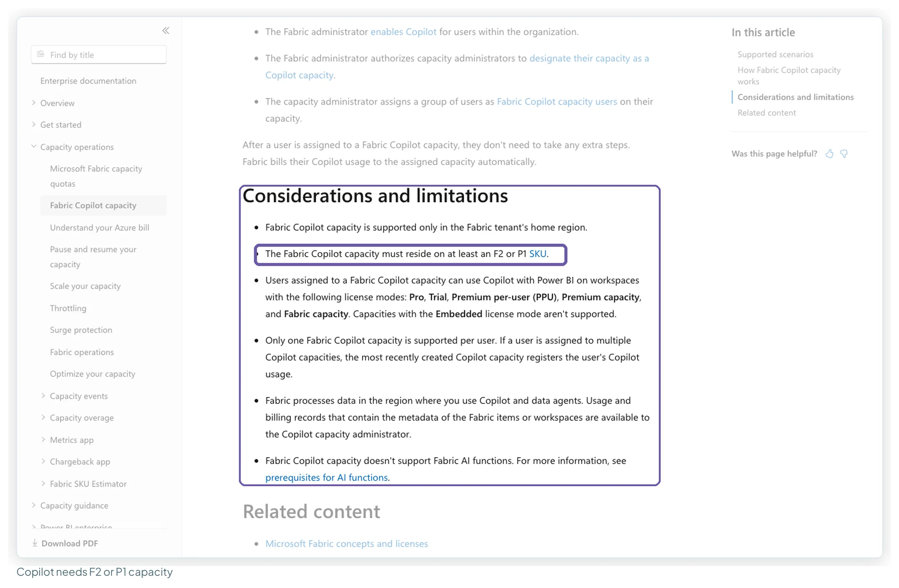This screenshot has width=899, height=588.
Task: Jump to Supported scenarios section
Action: pos(775,54)
